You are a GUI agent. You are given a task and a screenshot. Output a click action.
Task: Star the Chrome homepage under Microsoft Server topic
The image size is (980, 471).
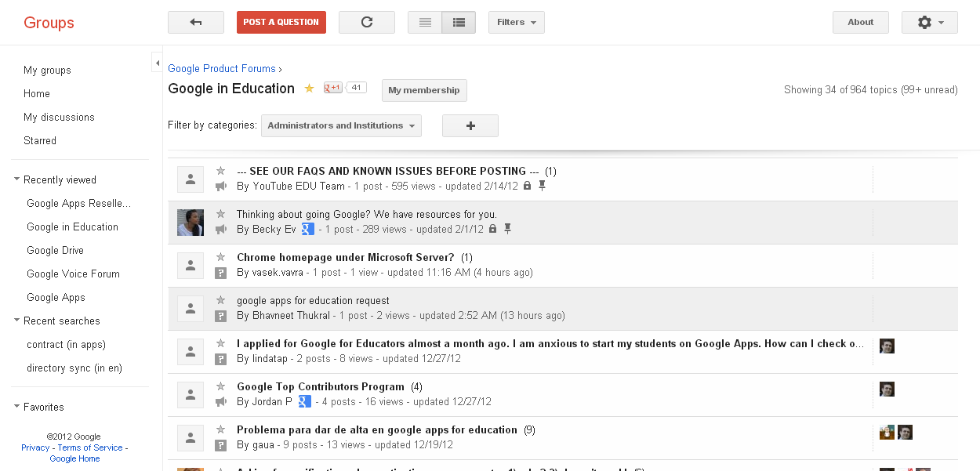click(x=221, y=257)
